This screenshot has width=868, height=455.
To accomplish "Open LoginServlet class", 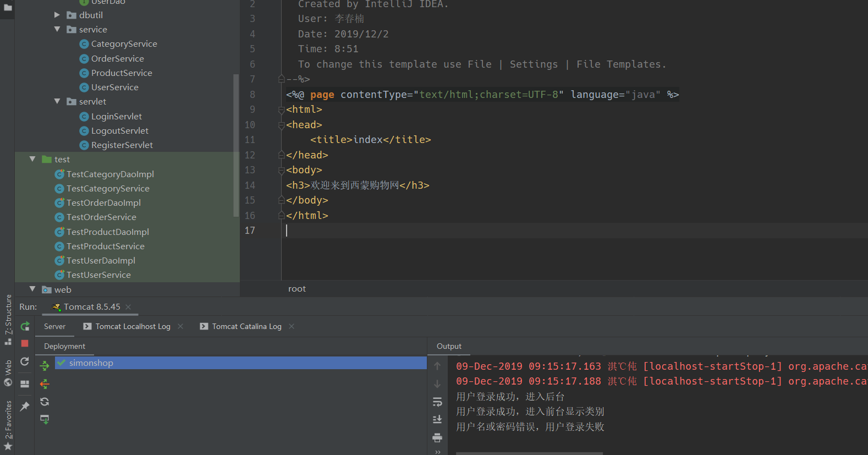I will pos(116,116).
